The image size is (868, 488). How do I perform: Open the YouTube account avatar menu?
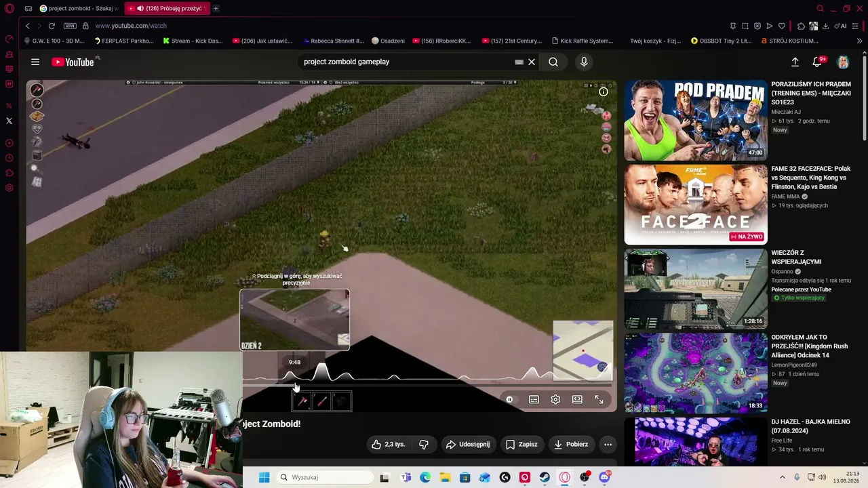(x=843, y=62)
